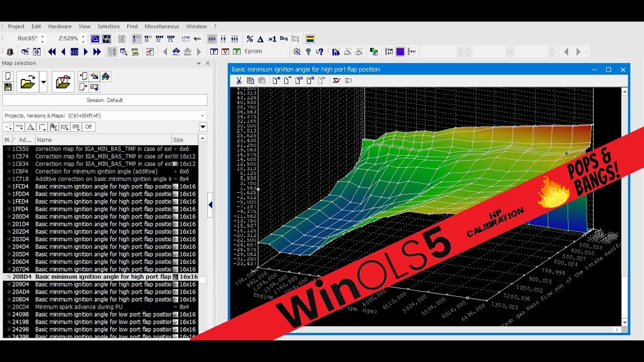Set 32-bit data width
644x362 pixels.
pyautogui.click(x=159, y=39)
